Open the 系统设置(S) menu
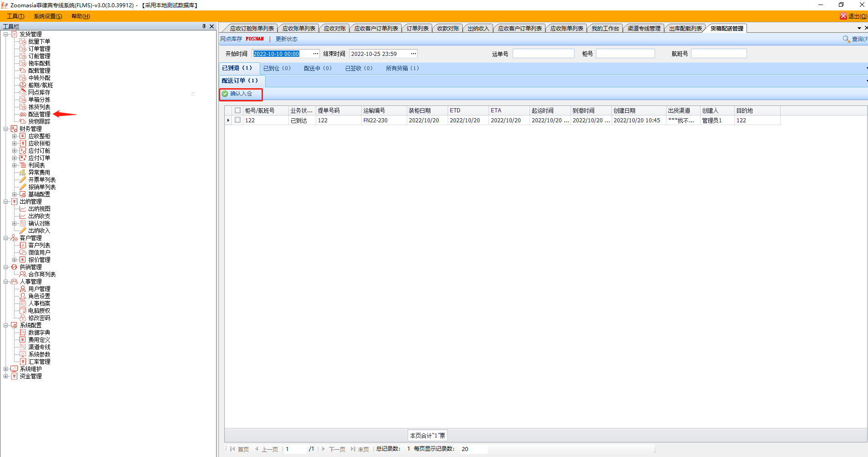The height and width of the screenshot is (457, 868). pyautogui.click(x=48, y=16)
